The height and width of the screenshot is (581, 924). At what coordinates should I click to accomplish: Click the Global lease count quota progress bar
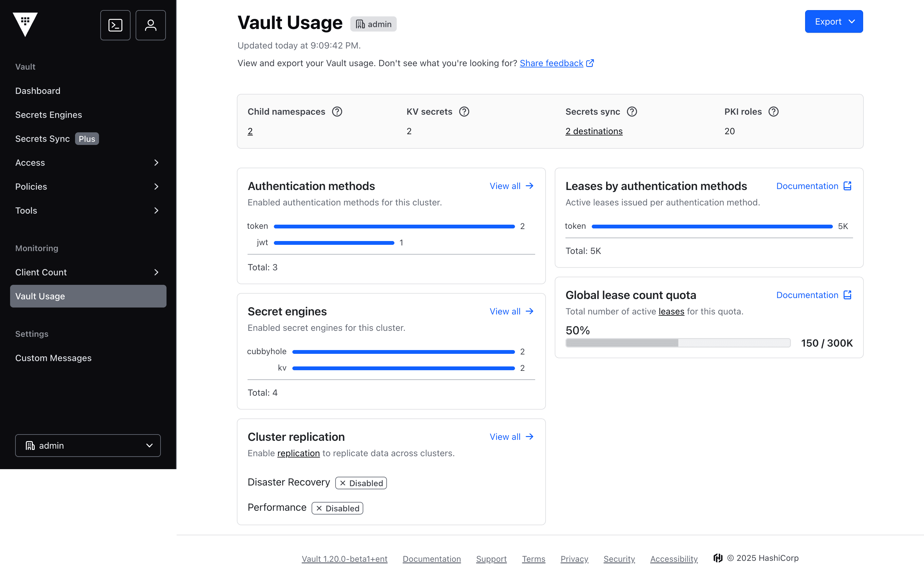pyautogui.click(x=677, y=343)
